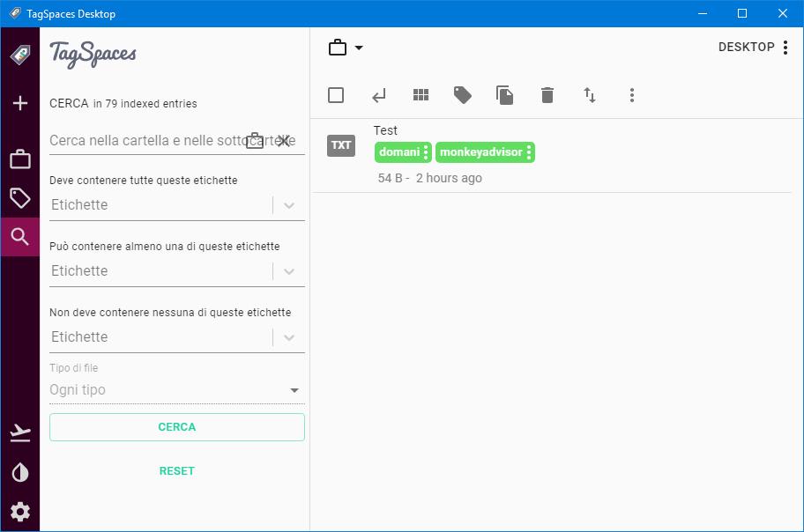The width and height of the screenshot is (804, 532).
Task: Expand 'Può contenere almeno una' tags dropdown
Action: (x=288, y=271)
